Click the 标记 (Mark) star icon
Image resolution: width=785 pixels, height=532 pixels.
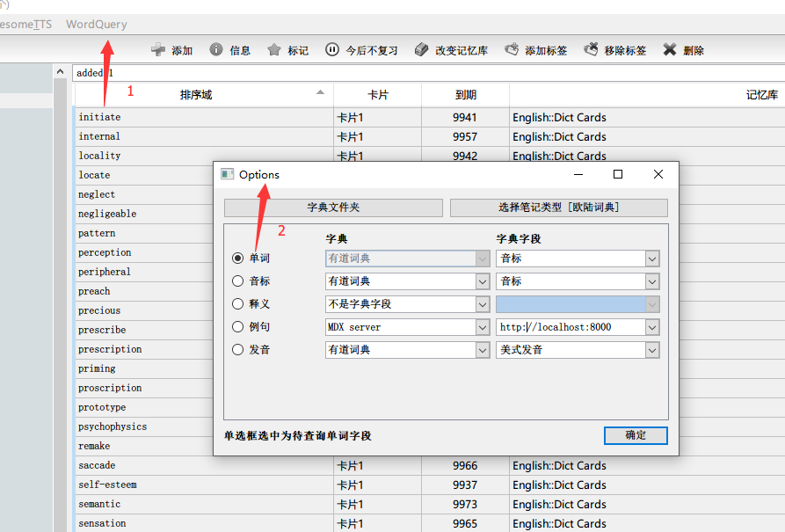coord(274,50)
